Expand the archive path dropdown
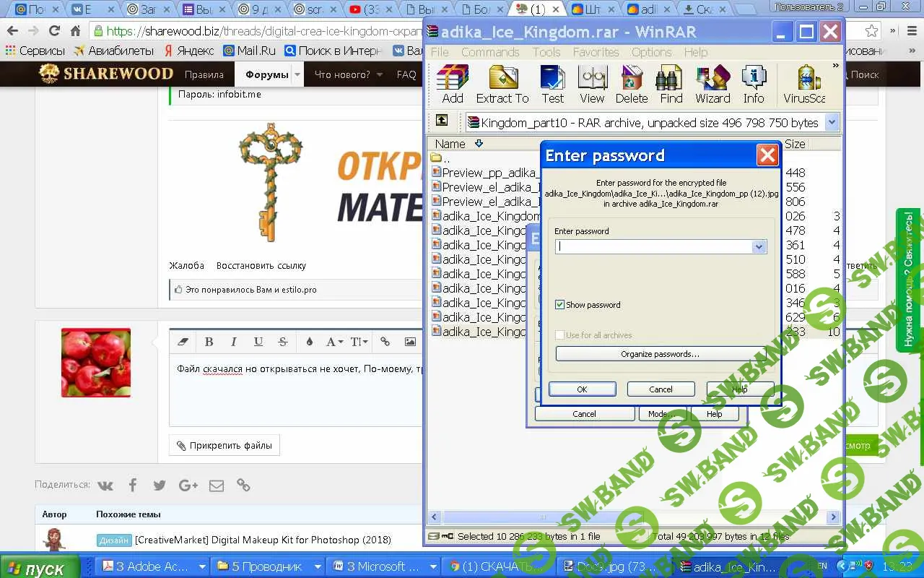Screen dimensions: 924x578 pyautogui.click(x=832, y=122)
